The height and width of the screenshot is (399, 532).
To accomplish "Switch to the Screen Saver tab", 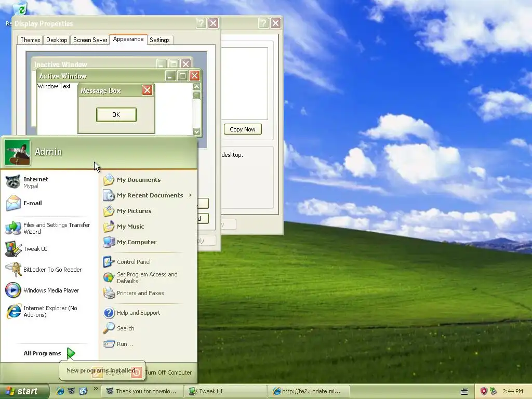I will (90, 40).
